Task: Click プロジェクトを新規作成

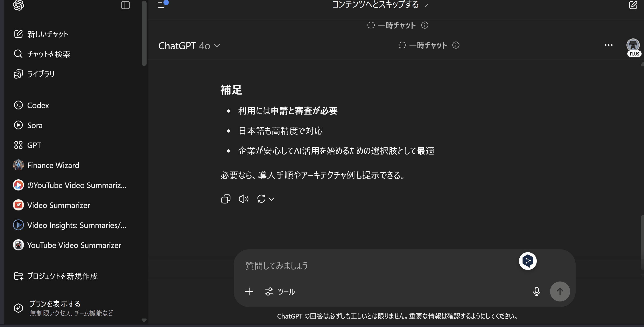Action: tap(56, 276)
